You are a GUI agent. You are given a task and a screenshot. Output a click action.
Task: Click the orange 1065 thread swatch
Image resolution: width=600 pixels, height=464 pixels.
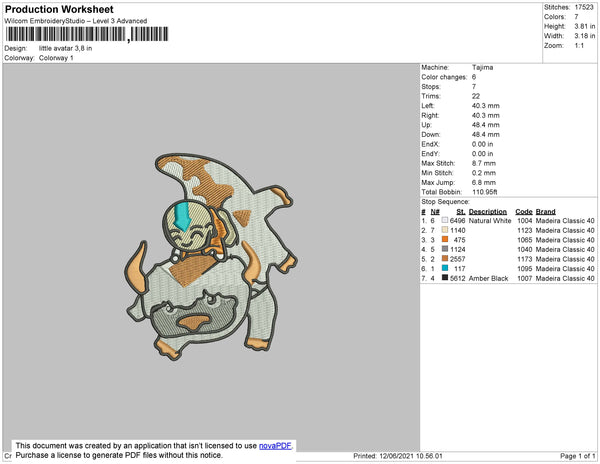(x=445, y=239)
